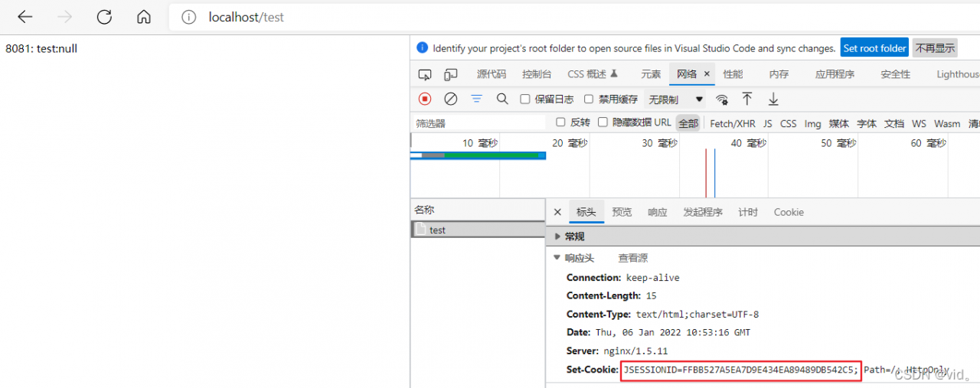Click the browser forward arrow
Image resolution: width=980 pixels, height=388 pixels.
click(65, 17)
